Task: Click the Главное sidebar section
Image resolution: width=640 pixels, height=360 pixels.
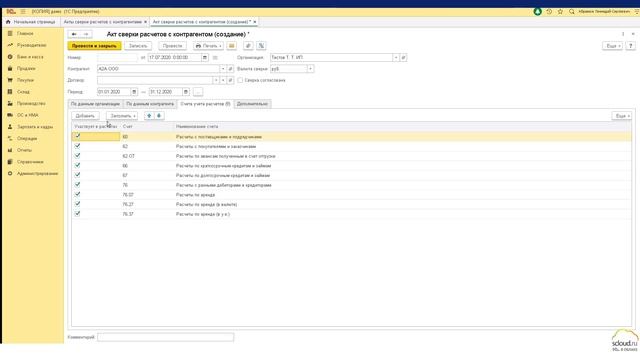Action: point(25,33)
